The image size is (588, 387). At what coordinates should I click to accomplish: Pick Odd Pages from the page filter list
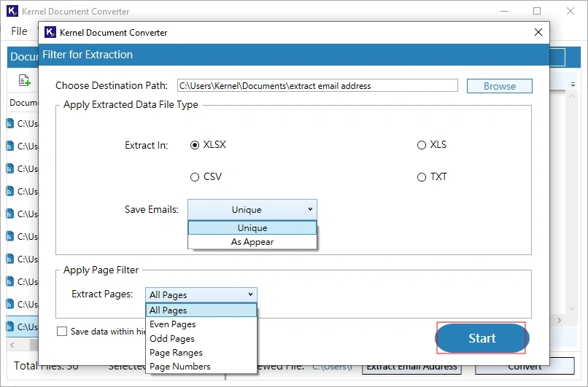point(201,339)
